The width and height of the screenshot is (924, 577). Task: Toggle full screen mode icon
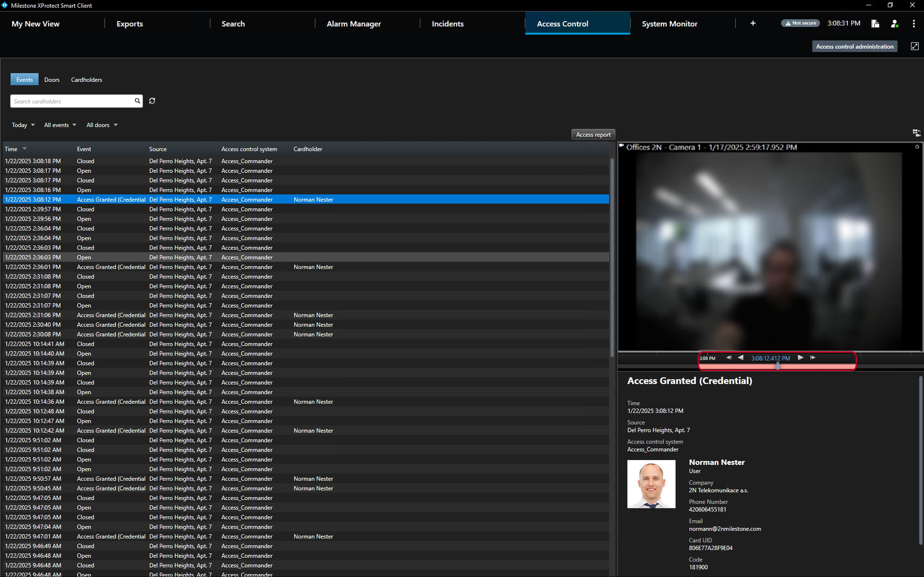pyautogui.click(x=915, y=46)
